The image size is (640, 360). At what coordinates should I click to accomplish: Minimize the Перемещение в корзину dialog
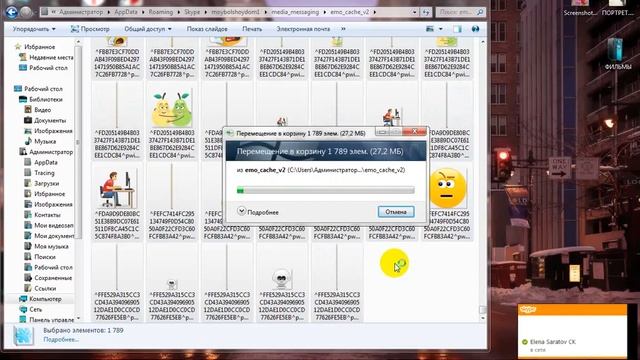(382, 132)
